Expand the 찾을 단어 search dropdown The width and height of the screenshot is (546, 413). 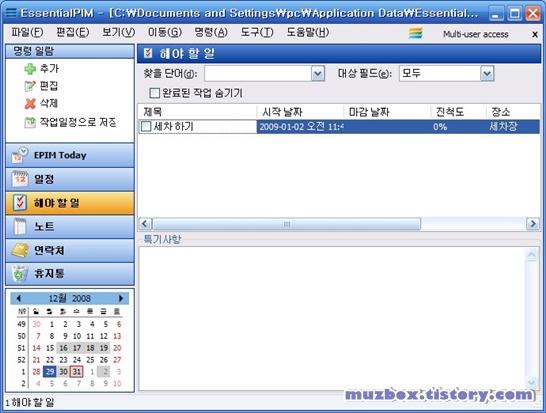(x=318, y=73)
